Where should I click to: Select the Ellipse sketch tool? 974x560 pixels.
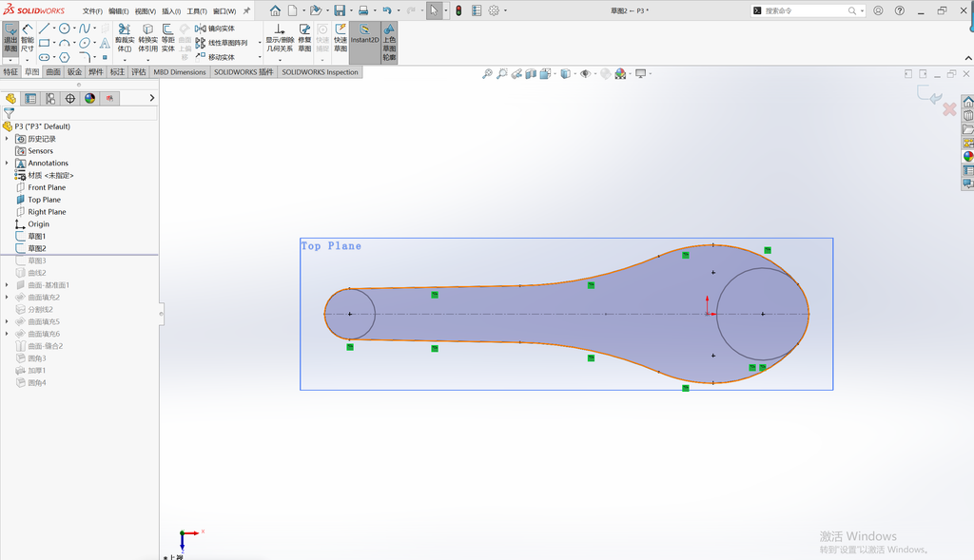[x=85, y=43]
